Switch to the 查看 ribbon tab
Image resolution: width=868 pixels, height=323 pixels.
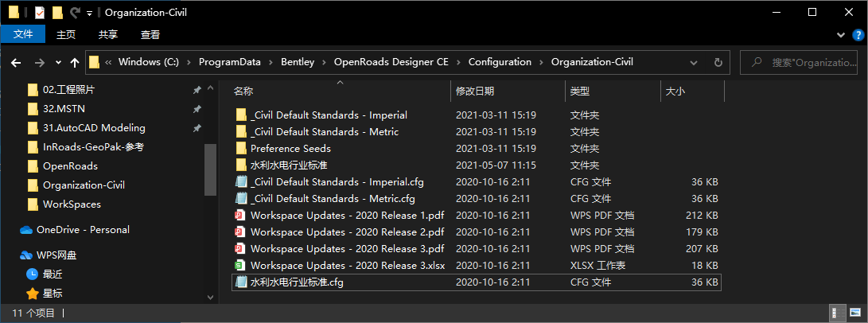pos(150,34)
